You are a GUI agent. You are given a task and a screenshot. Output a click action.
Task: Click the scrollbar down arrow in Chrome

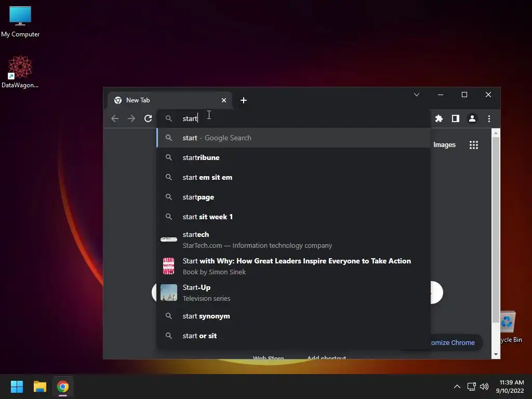click(496, 354)
